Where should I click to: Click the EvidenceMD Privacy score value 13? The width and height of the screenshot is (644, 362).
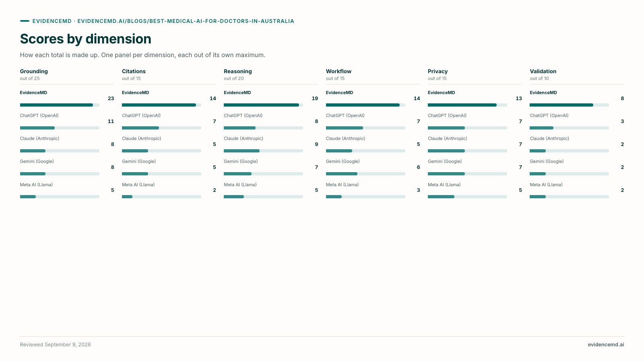click(519, 99)
